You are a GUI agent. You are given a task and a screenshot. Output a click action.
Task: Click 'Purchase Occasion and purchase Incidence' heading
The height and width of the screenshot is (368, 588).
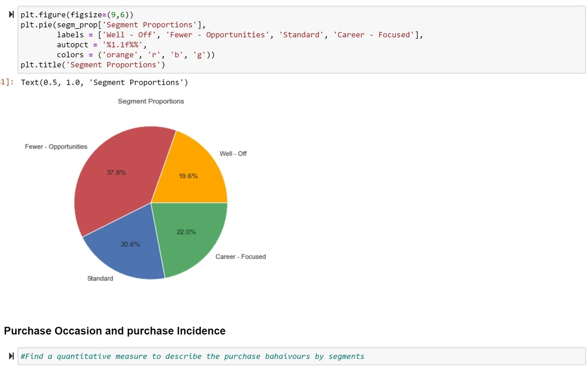[115, 331]
